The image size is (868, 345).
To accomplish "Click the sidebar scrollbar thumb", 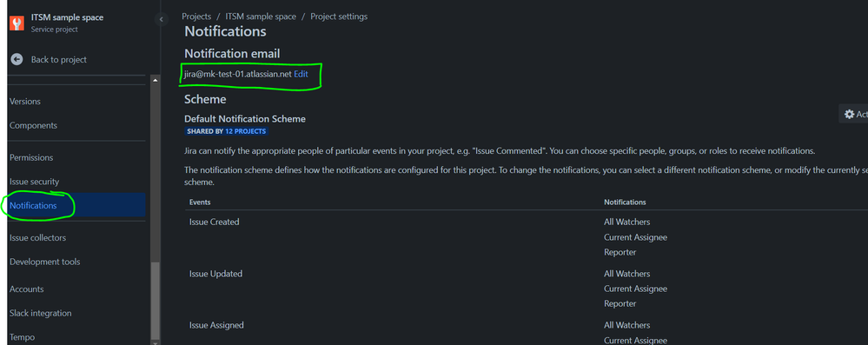I will tap(155, 301).
